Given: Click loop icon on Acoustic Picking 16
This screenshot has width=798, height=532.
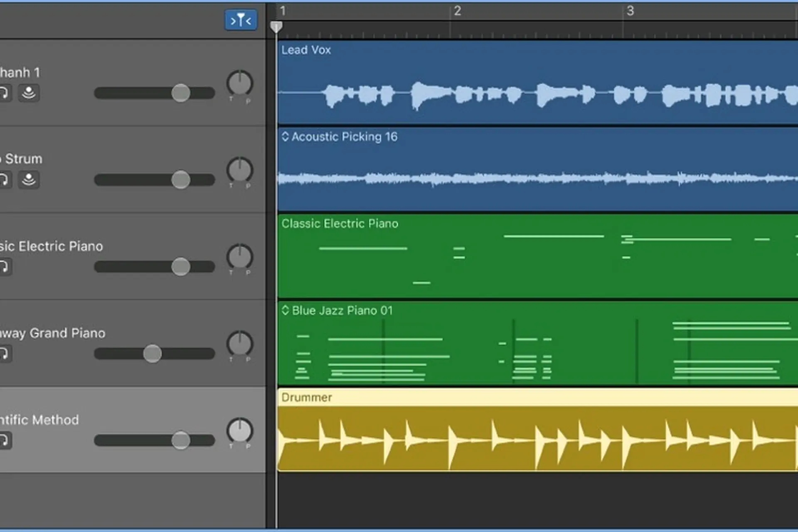Looking at the screenshot, I should (x=285, y=136).
